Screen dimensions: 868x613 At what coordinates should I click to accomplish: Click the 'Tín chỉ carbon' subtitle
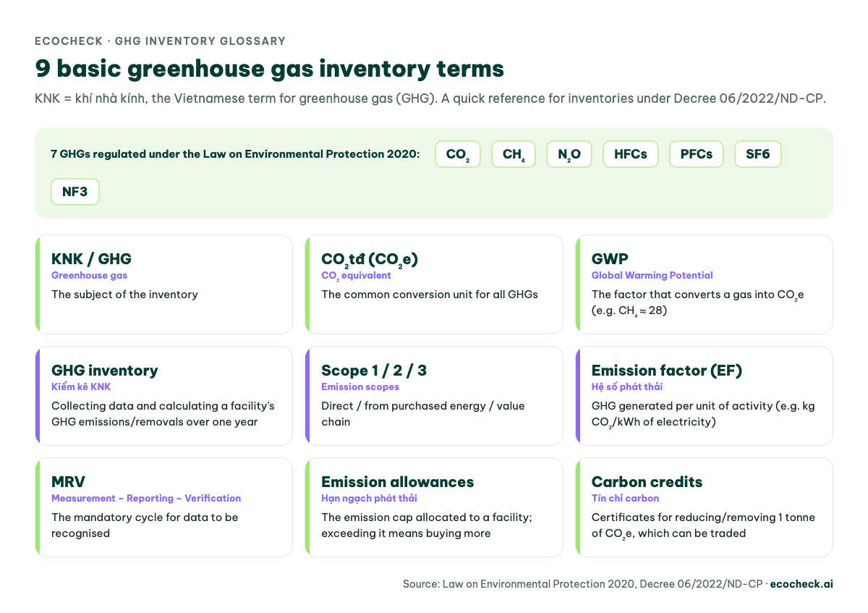pos(625,498)
